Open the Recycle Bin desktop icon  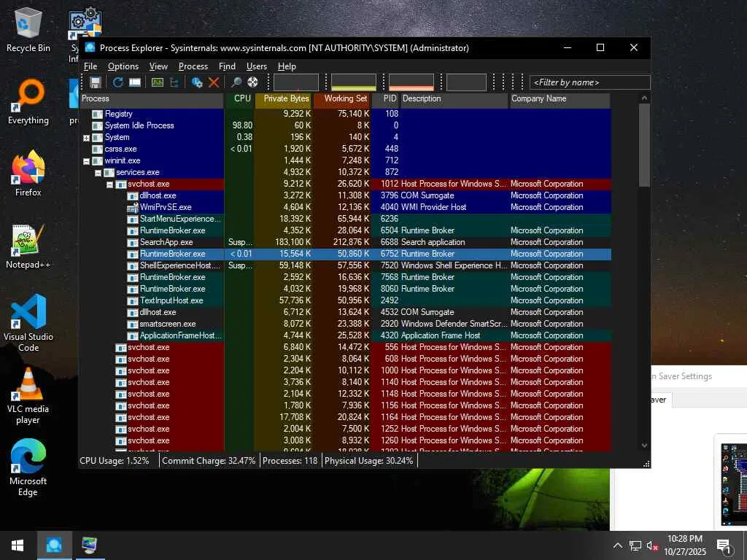[28, 29]
